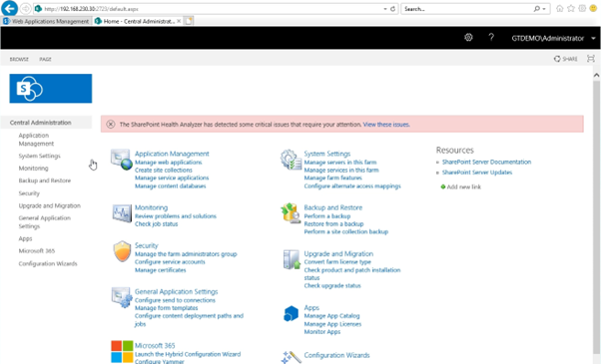Screen dimensions: 601x364
Task: Click Perform a backup link
Action: point(327,216)
